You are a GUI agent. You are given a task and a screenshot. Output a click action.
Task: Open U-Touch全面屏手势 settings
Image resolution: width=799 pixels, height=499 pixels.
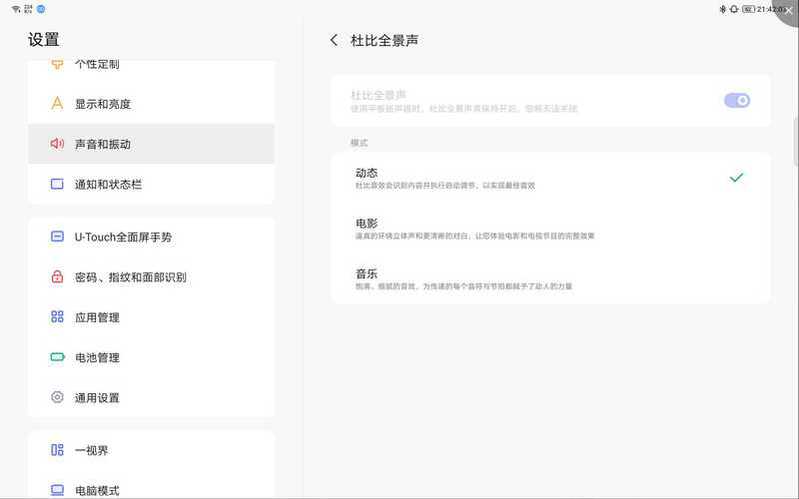coord(151,237)
